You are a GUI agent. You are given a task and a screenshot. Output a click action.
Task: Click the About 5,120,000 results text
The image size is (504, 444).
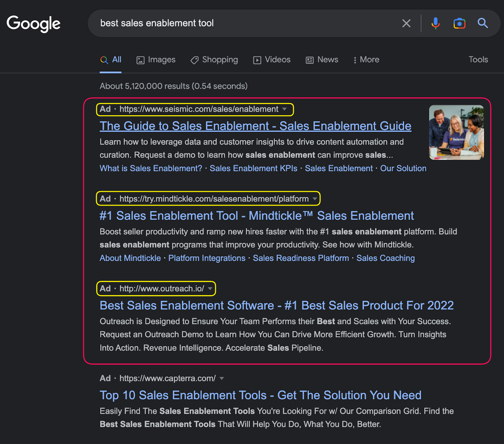click(x=174, y=86)
